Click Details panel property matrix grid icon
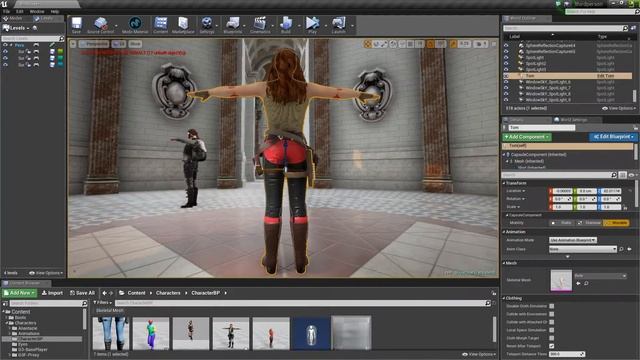 click(x=622, y=175)
